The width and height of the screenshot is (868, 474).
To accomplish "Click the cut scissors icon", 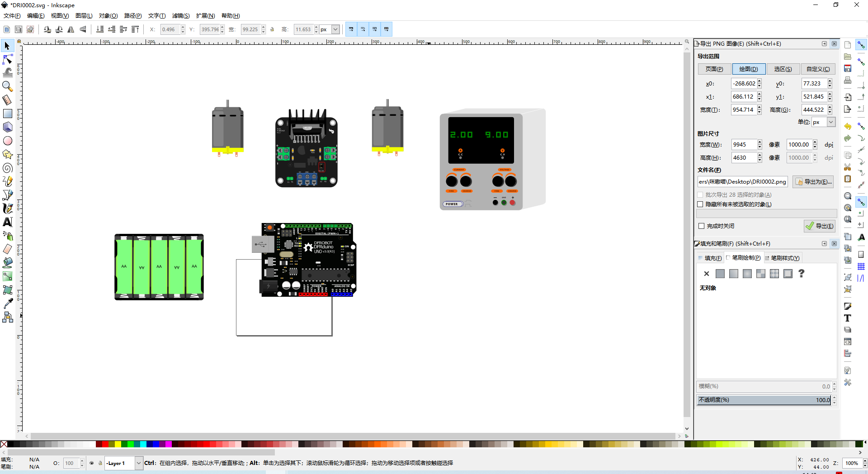I will pyautogui.click(x=848, y=167).
